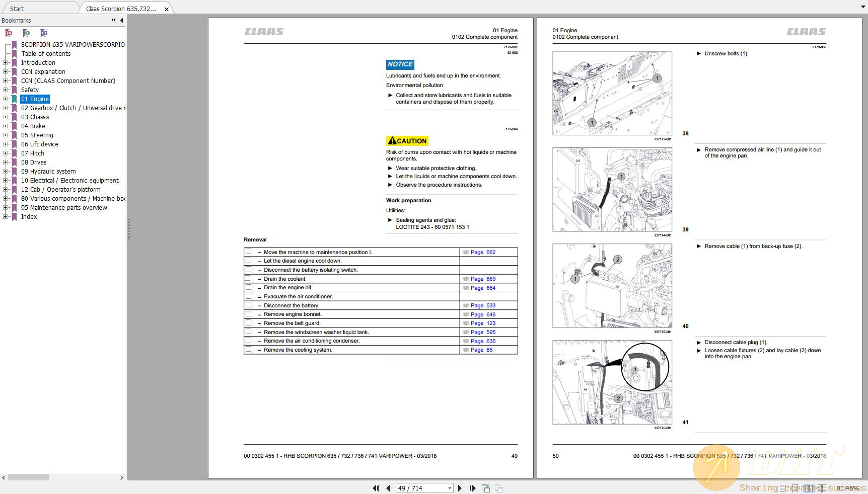
Task: Check the 'Remove the belt guard' box
Action: point(248,322)
